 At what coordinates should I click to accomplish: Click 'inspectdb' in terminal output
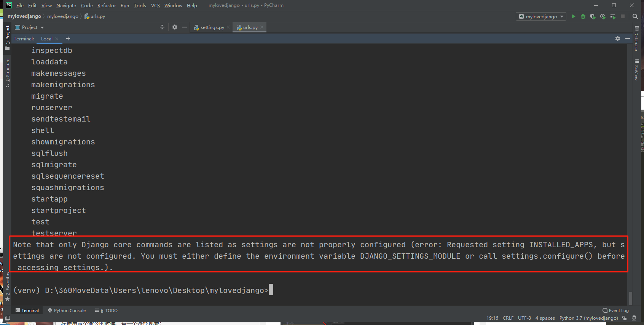click(52, 50)
